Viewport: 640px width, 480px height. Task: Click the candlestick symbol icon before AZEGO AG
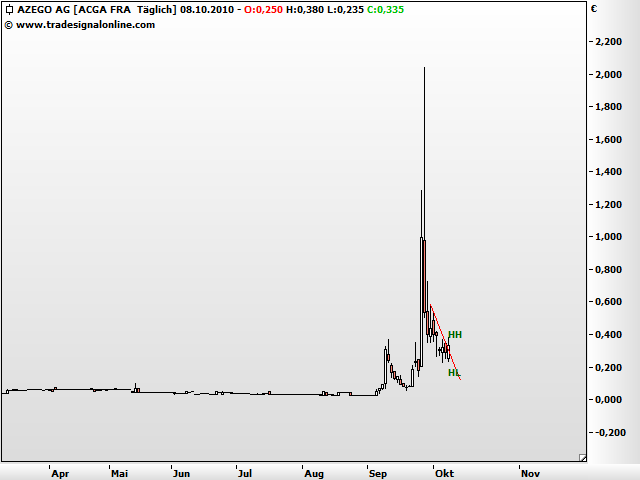click(x=9, y=9)
